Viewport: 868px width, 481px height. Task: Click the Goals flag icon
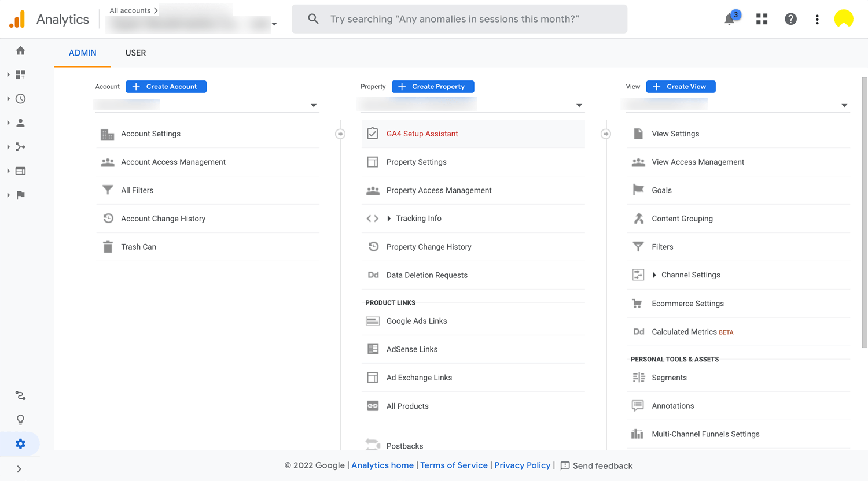(638, 190)
